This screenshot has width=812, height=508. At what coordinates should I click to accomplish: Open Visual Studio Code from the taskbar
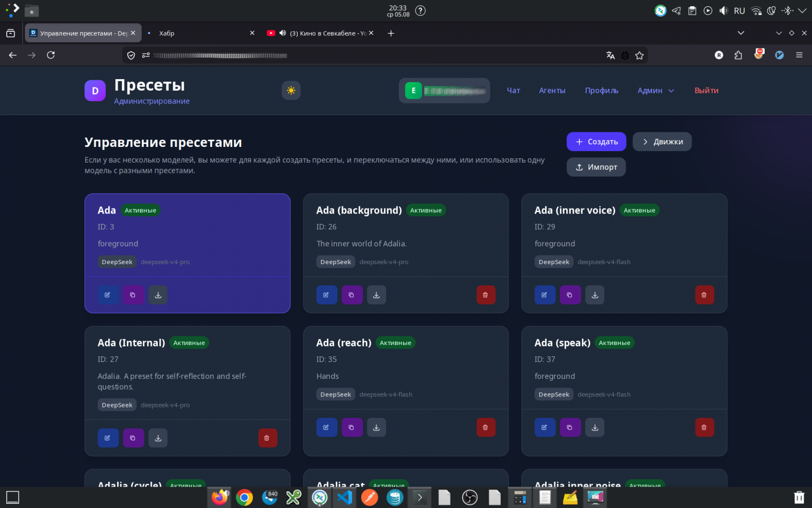pos(345,498)
